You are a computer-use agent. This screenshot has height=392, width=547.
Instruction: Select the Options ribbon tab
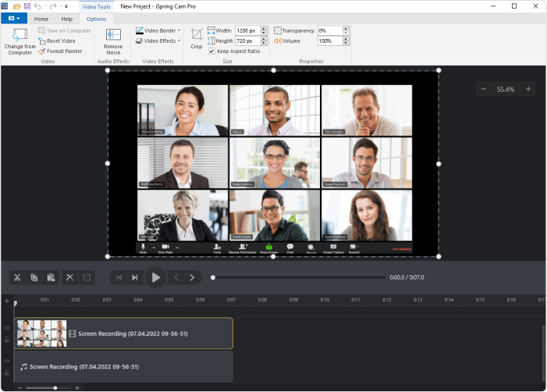pyautogui.click(x=96, y=19)
